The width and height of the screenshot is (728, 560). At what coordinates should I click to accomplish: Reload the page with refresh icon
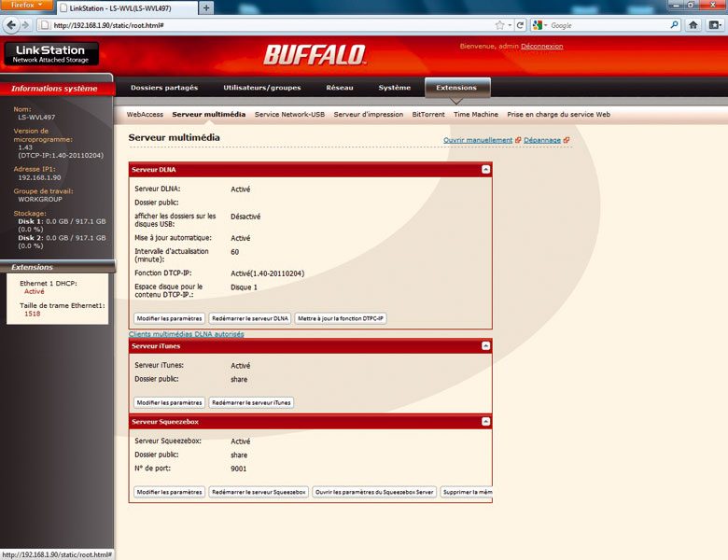tap(520, 25)
